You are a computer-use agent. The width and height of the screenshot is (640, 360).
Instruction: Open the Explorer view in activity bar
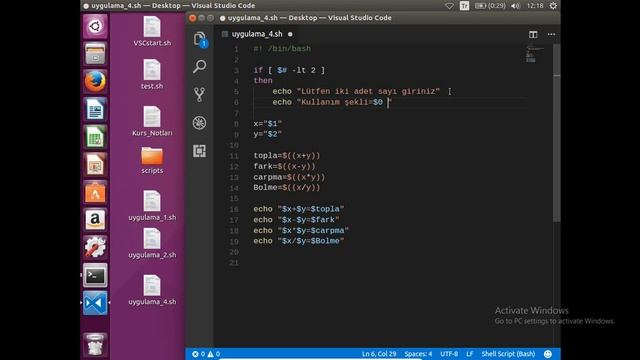point(200,39)
